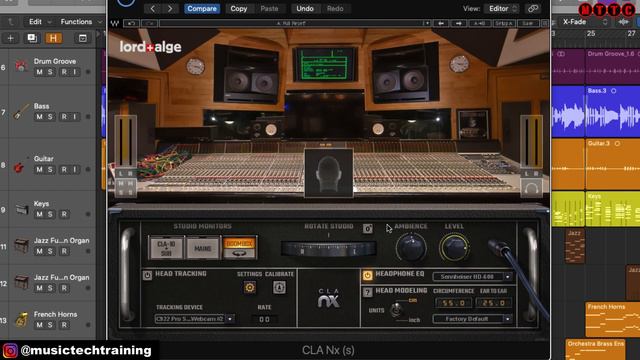Image resolution: width=640 pixels, height=360 pixels.
Task: Open Head Tracking settings gear
Action: pos(250,287)
